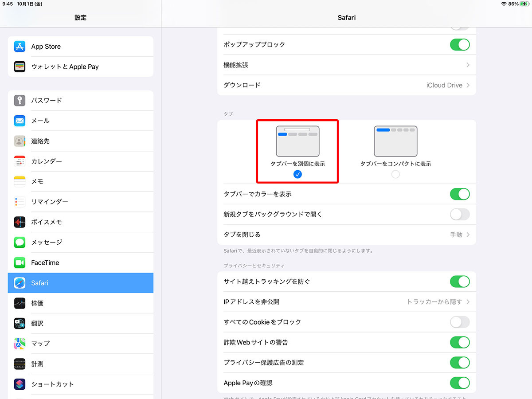The width and height of the screenshot is (532, 399).
Task: Tap the メモ notes icon
Action: coord(20,181)
